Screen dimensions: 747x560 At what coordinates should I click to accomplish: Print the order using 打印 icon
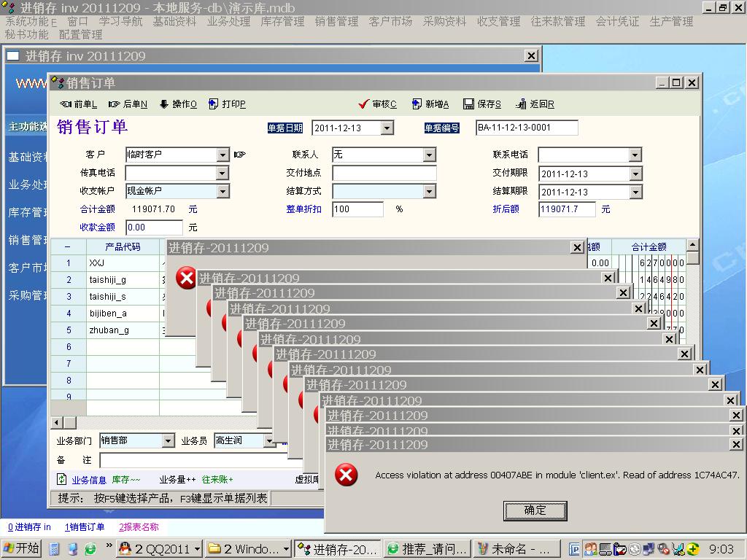click(x=214, y=104)
